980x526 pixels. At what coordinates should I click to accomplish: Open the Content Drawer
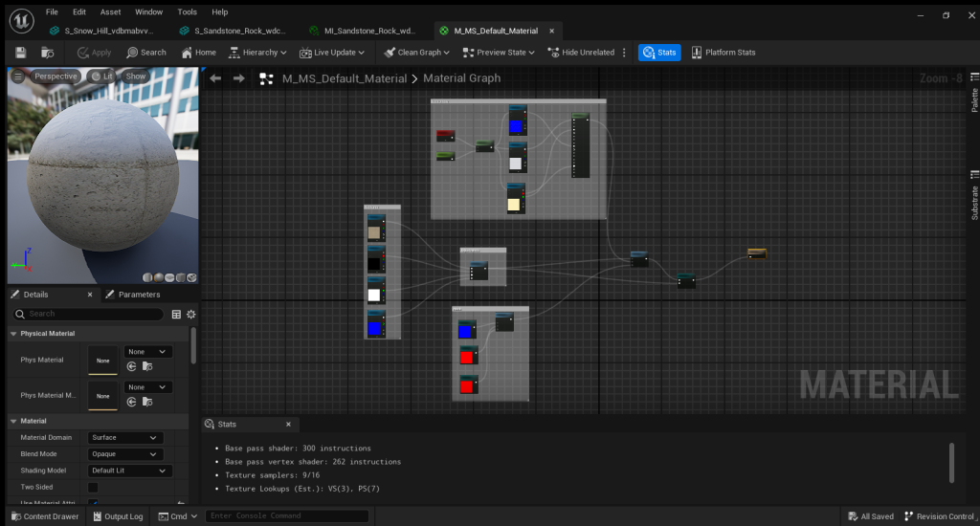(x=45, y=516)
